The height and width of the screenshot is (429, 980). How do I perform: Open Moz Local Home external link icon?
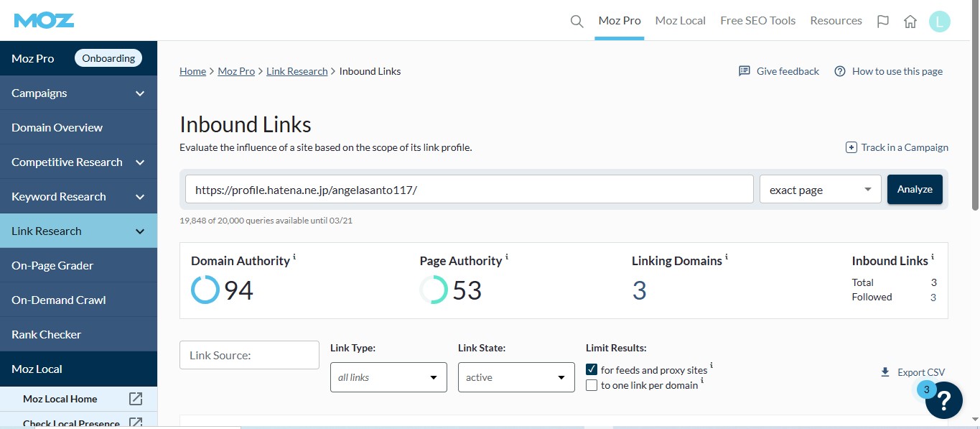(x=135, y=399)
